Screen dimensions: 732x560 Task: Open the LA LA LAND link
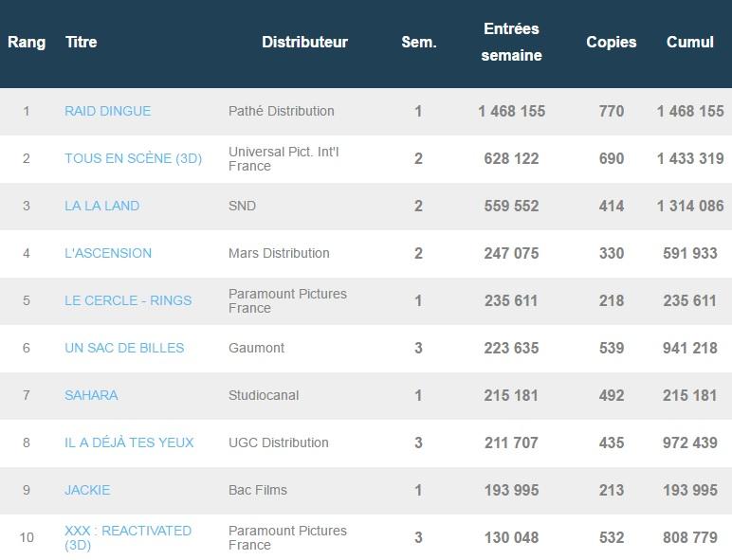[101, 206]
